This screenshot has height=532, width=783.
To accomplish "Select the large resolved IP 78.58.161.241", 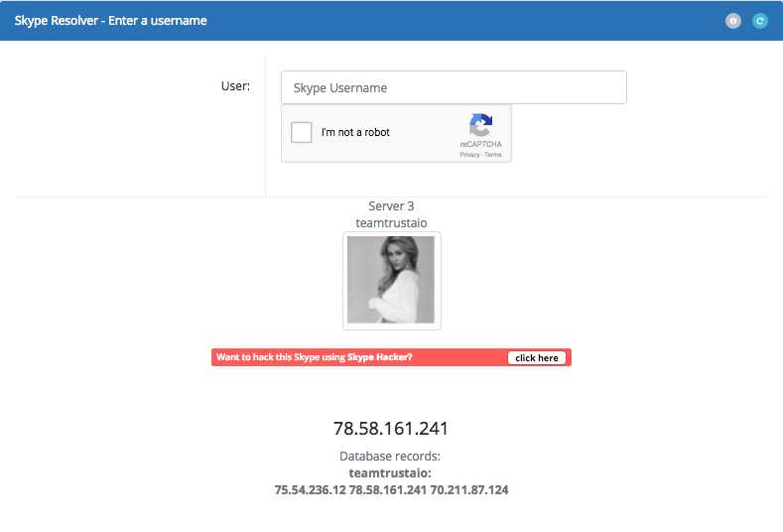I will [x=391, y=429].
